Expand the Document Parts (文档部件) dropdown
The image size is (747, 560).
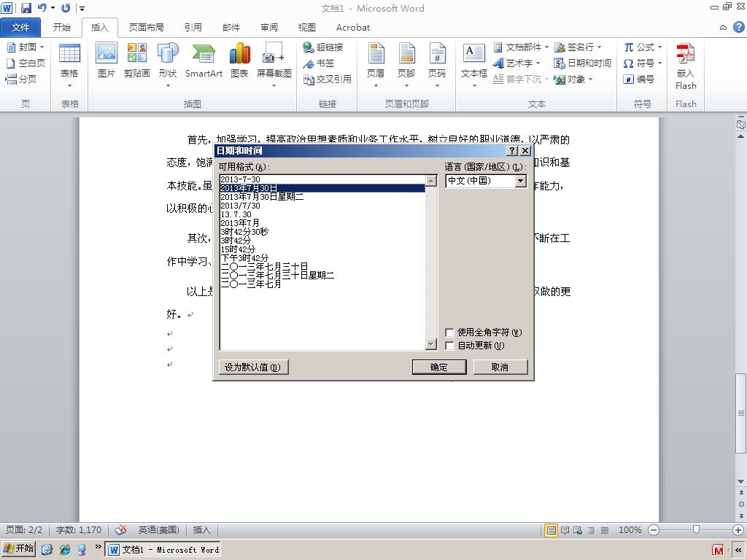tap(547, 47)
